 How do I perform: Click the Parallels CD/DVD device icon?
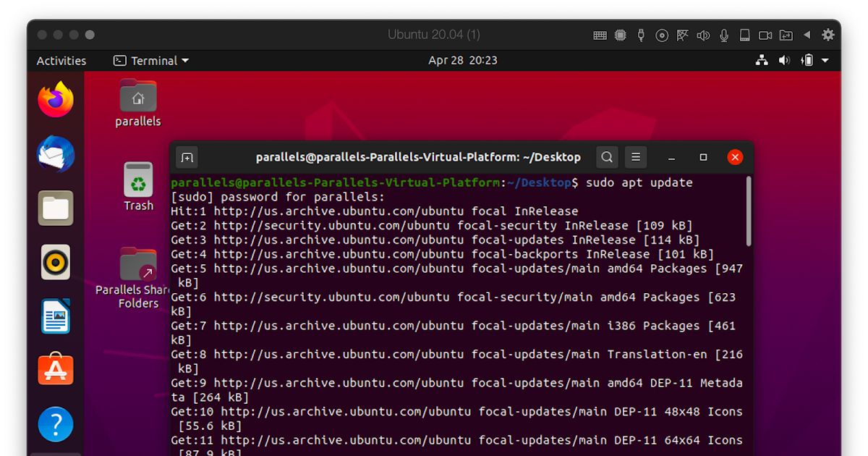[x=662, y=34]
